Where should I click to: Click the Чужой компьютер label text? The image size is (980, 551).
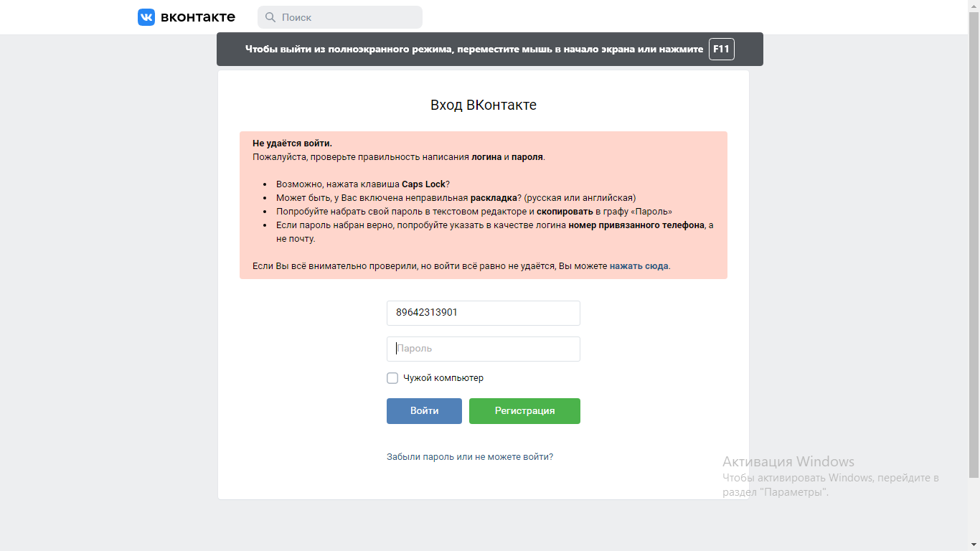[443, 378]
